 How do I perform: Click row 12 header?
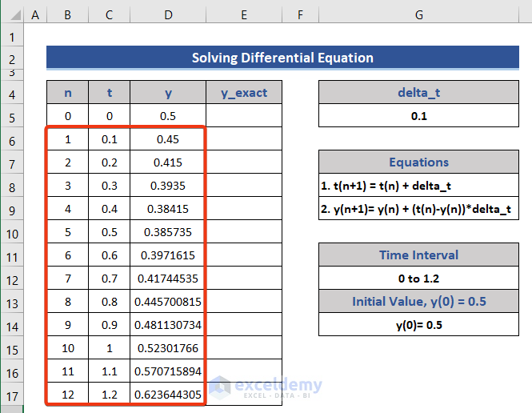(x=12, y=279)
